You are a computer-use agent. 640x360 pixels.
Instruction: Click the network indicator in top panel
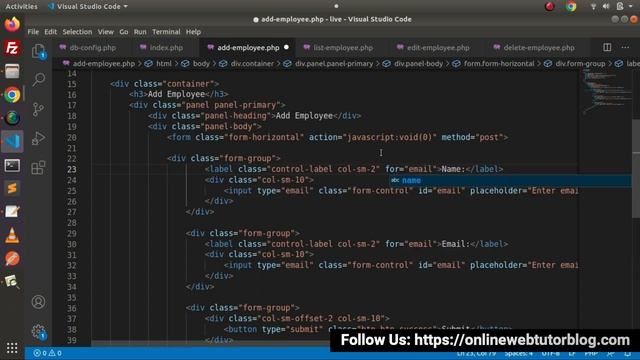pos(593,7)
